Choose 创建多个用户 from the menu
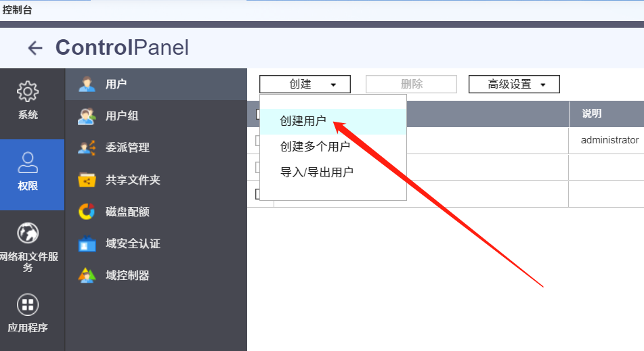 click(x=315, y=147)
